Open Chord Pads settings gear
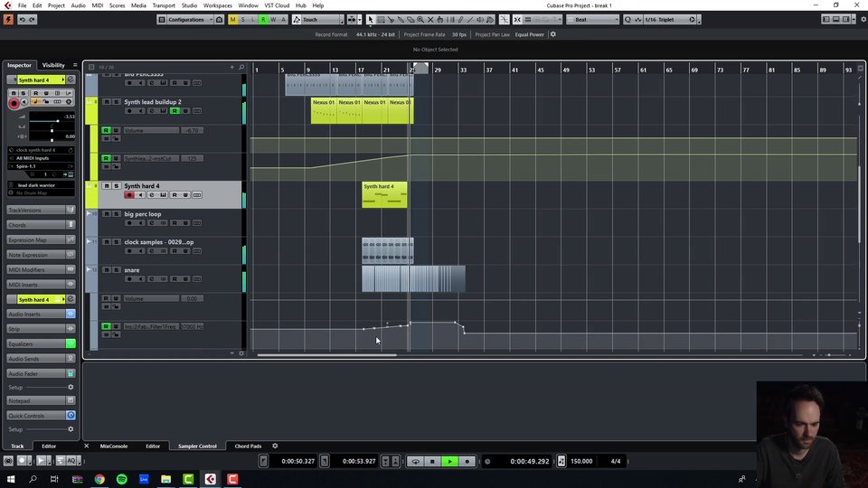Viewport: 868px width, 488px height. pos(275,446)
